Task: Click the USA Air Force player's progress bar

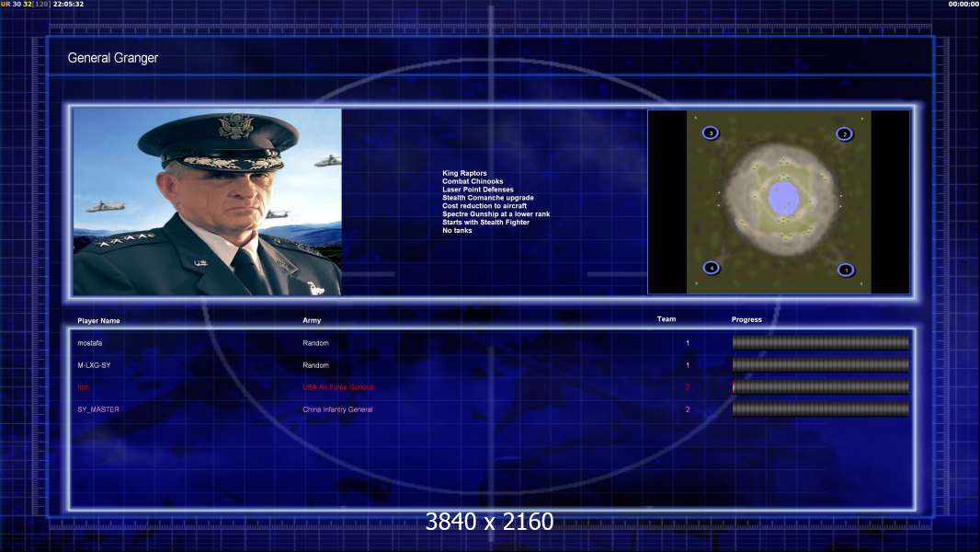Action: (x=821, y=387)
